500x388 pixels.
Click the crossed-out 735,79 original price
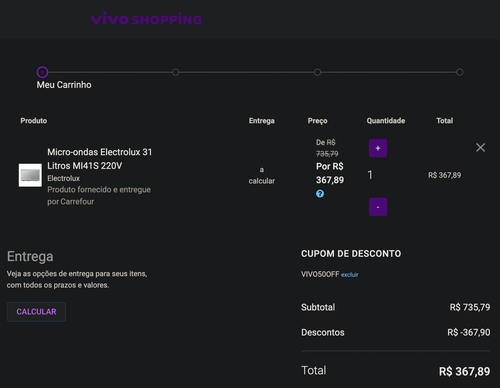(327, 154)
